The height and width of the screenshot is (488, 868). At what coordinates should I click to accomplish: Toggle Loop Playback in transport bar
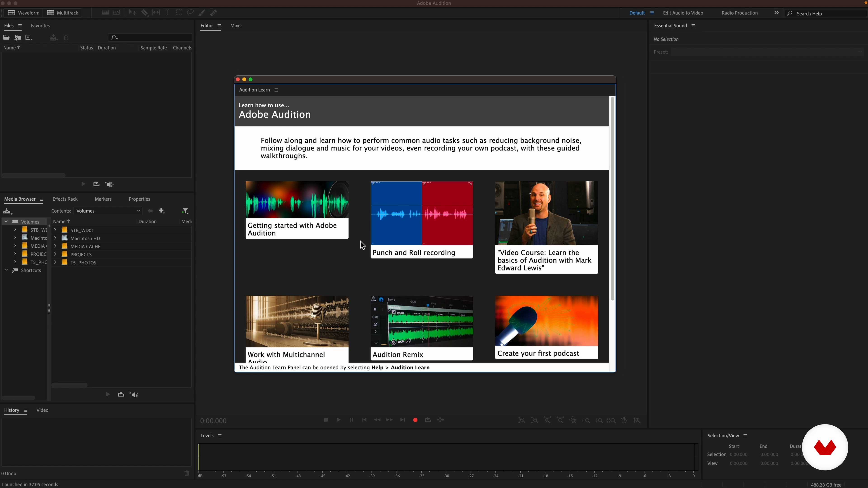428,420
